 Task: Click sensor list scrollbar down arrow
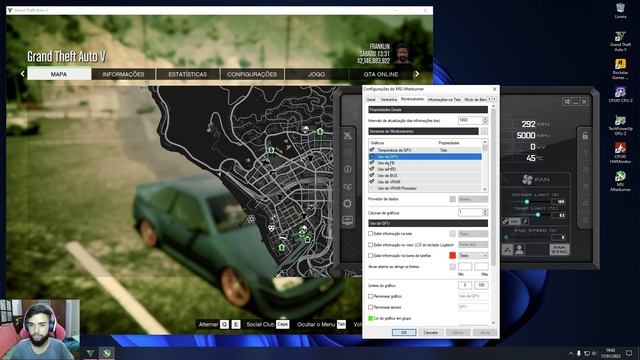485,189
